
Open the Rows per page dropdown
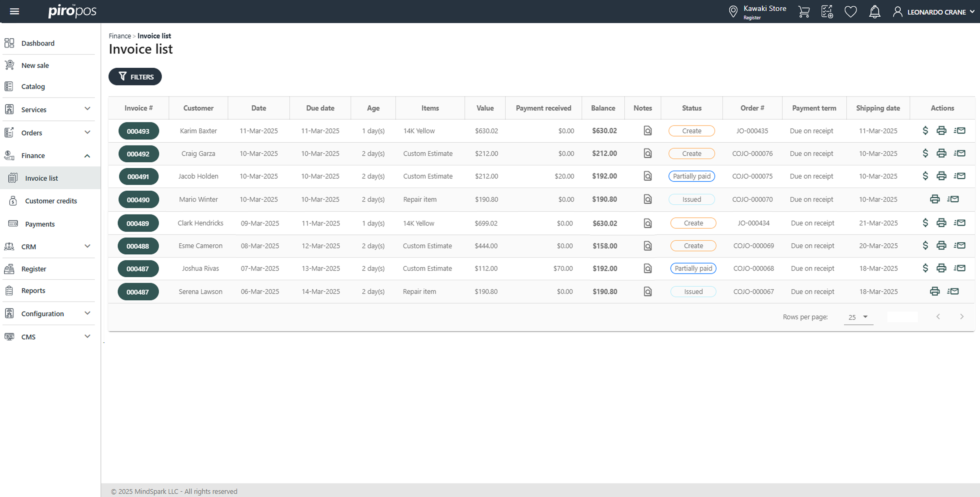coord(858,317)
